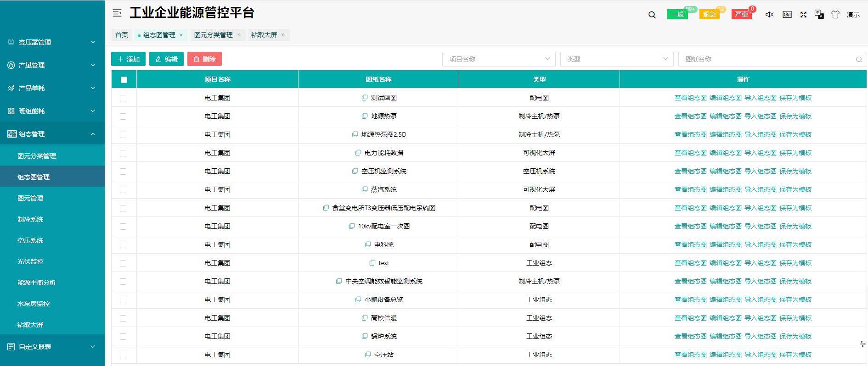868x366 pixels.
Task: Mute alarm sound via speaker icon
Action: [770, 15]
